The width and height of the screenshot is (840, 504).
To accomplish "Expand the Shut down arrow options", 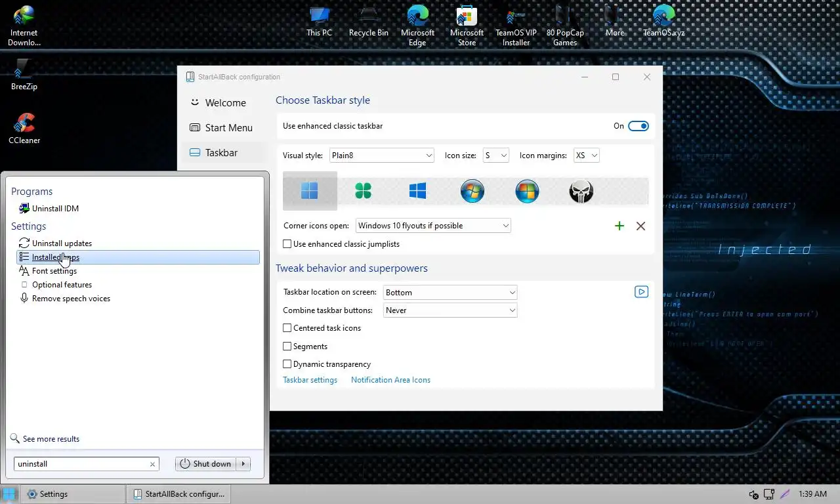I will click(x=243, y=464).
